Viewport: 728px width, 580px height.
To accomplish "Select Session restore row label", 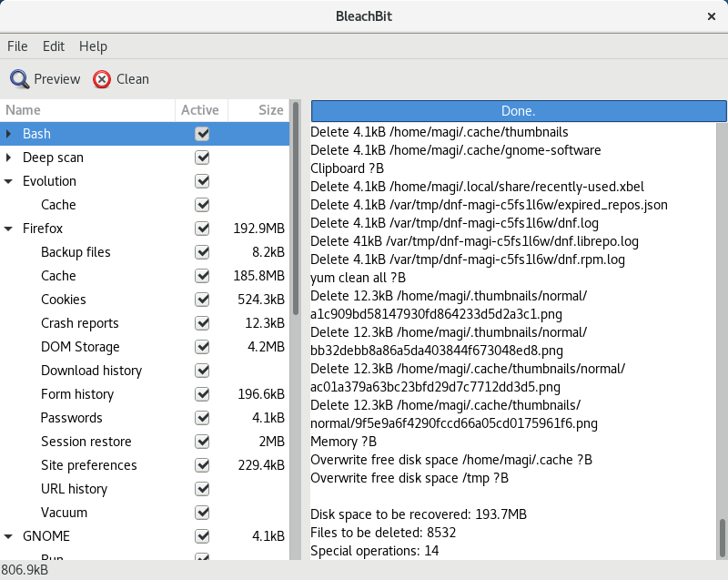I will (86, 442).
